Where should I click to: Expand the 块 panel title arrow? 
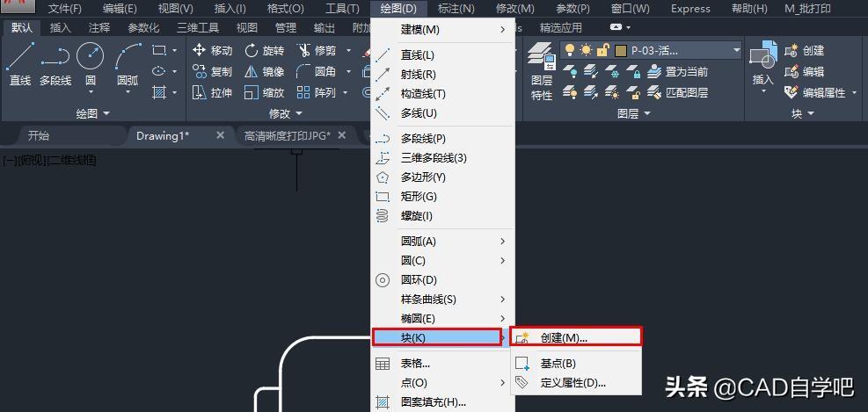[x=811, y=113]
